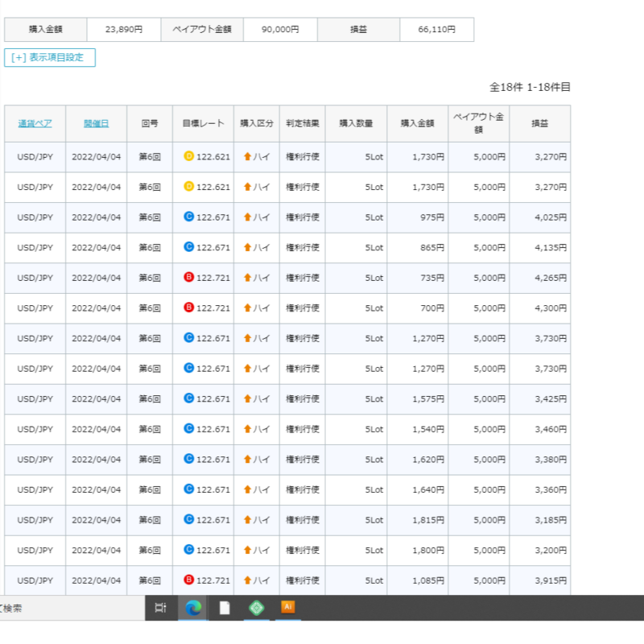
Task: Select the 4,135円 profit cell
Action: click(539, 248)
